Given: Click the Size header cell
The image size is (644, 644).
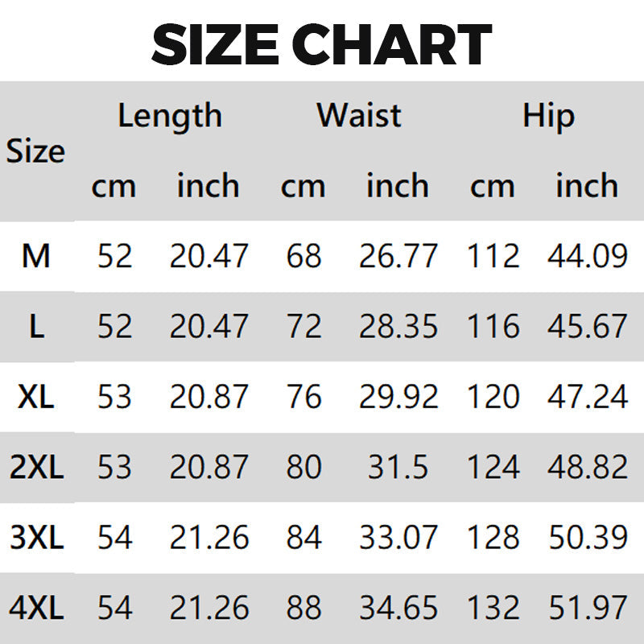Looking at the screenshot, I should click(35, 151).
